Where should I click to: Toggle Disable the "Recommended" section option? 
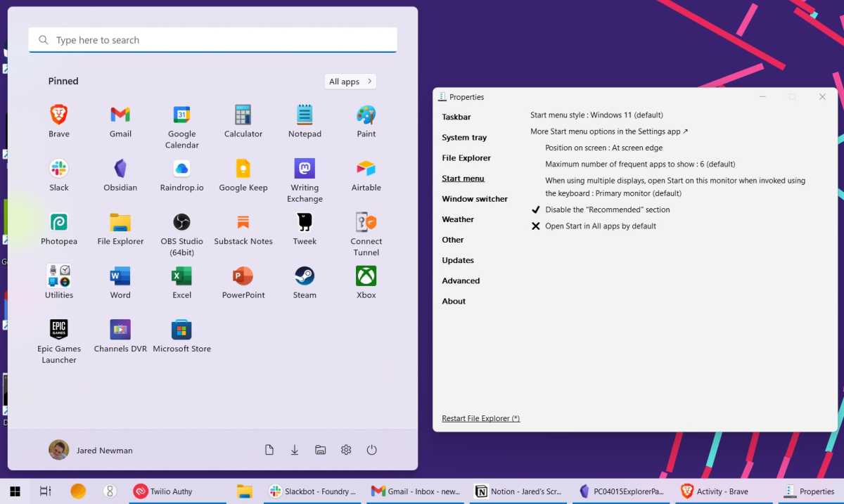point(600,209)
